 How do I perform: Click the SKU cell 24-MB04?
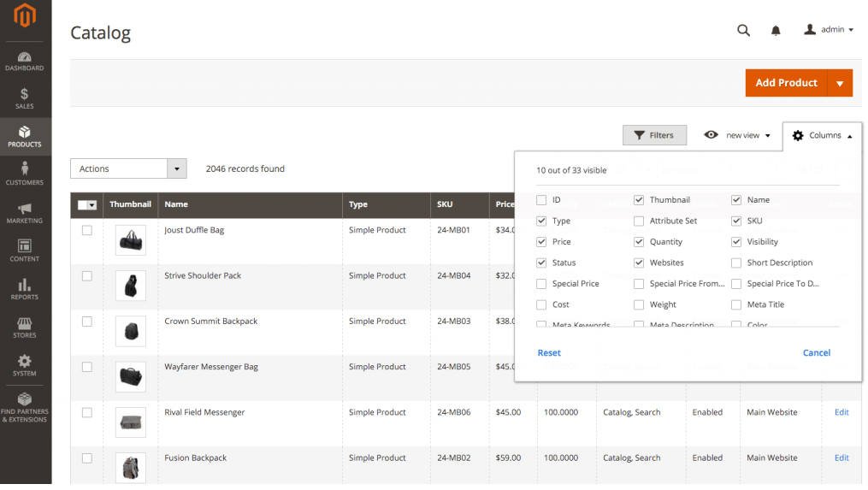[453, 275]
